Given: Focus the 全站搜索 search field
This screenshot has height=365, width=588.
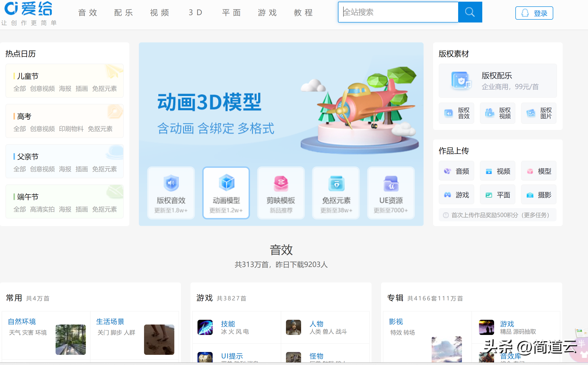Looking at the screenshot, I should tap(398, 12).
